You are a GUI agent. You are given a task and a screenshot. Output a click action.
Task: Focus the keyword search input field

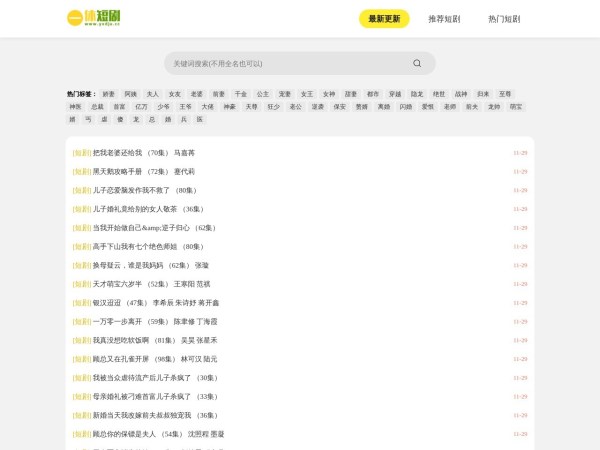[x=285, y=63]
